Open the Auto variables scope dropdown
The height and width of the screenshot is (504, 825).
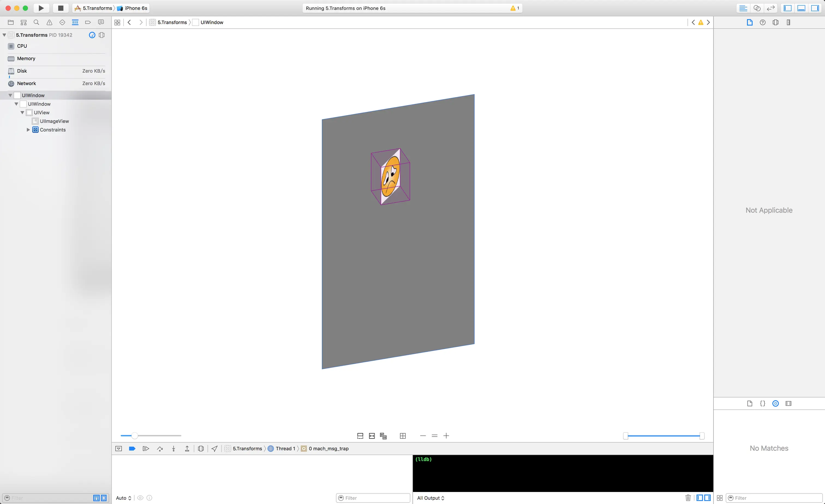tap(124, 498)
